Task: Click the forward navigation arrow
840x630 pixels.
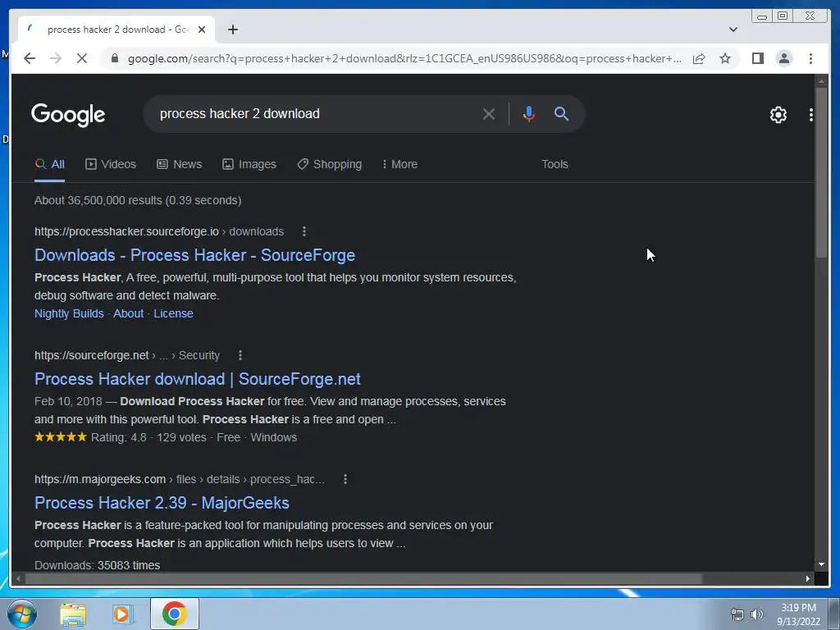Action: point(56,58)
